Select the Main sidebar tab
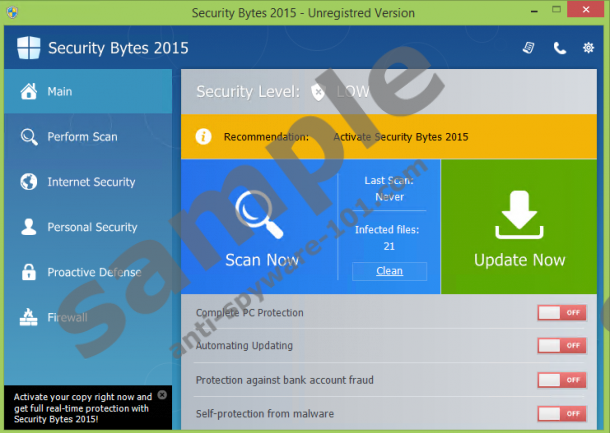This screenshot has width=610, height=433. pyautogui.click(x=88, y=91)
